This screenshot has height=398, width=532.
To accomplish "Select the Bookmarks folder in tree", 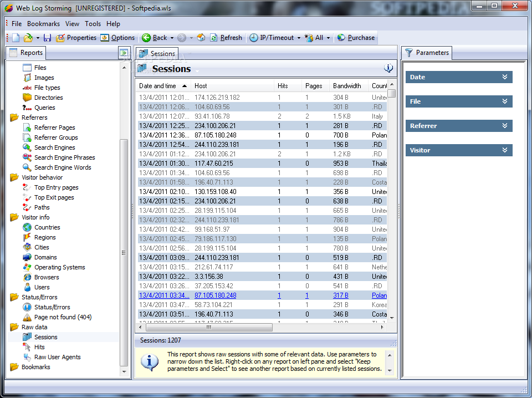I will point(30,367).
